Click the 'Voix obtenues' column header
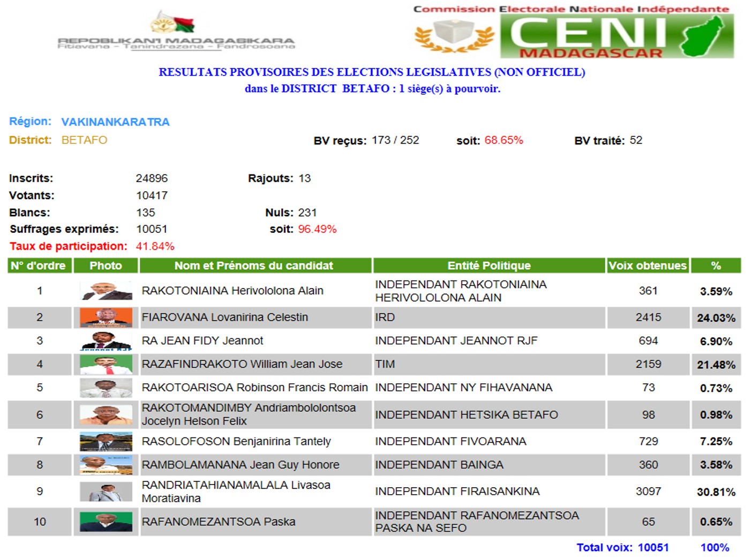The image size is (752, 560). [648, 266]
